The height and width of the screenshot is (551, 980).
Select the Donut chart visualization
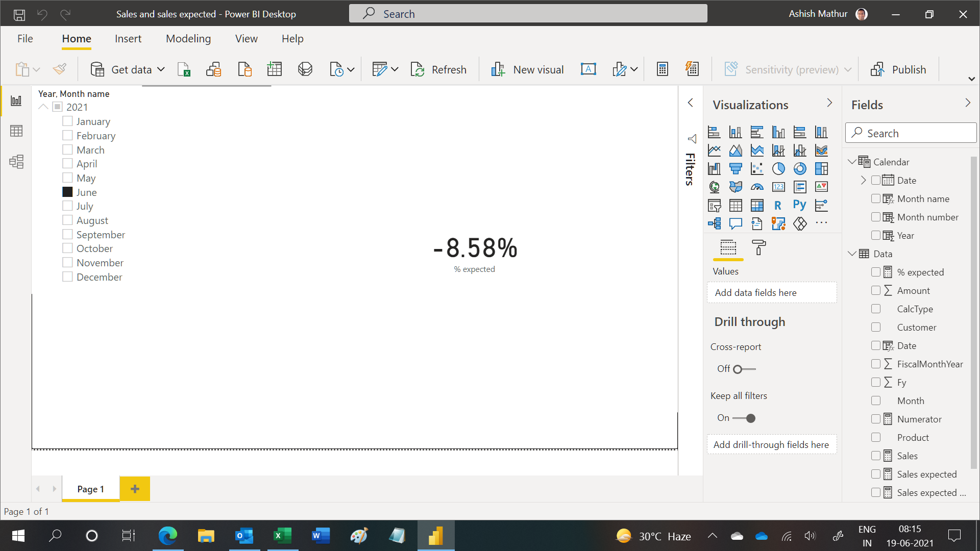[x=800, y=168]
